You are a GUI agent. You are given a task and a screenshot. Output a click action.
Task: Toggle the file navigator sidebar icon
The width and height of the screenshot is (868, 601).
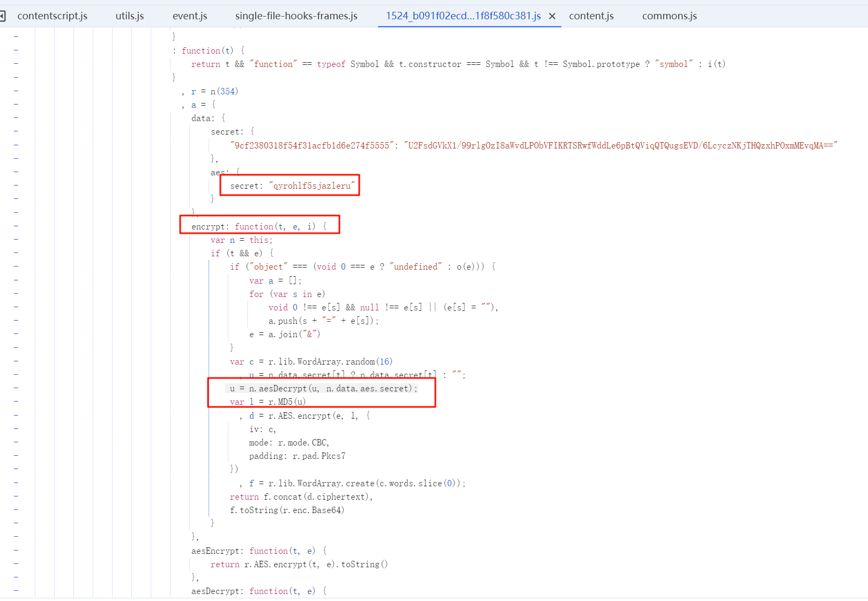(x=2, y=16)
